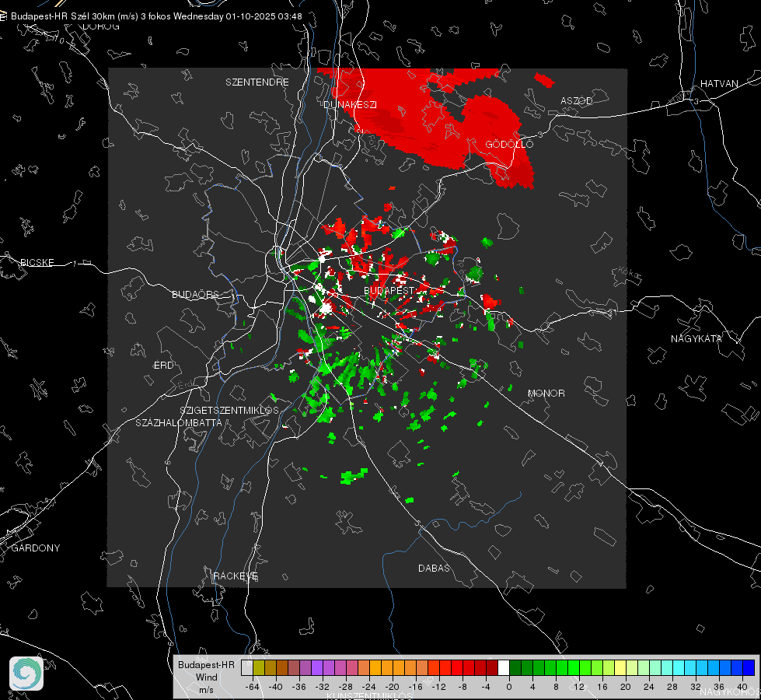Click the NAGYKÁTA town label
This screenshot has width=761, height=700.
coord(696,338)
